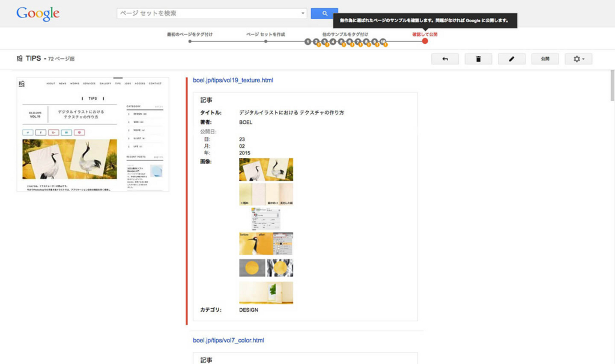Click the title value デジタルイラストにおける テクスチャの作り方
This screenshot has height=364, width=615.
(x=291, y=112)
